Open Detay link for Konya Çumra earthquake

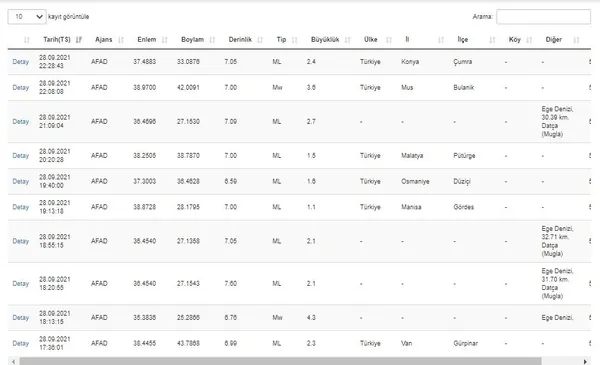coord(21,62)
